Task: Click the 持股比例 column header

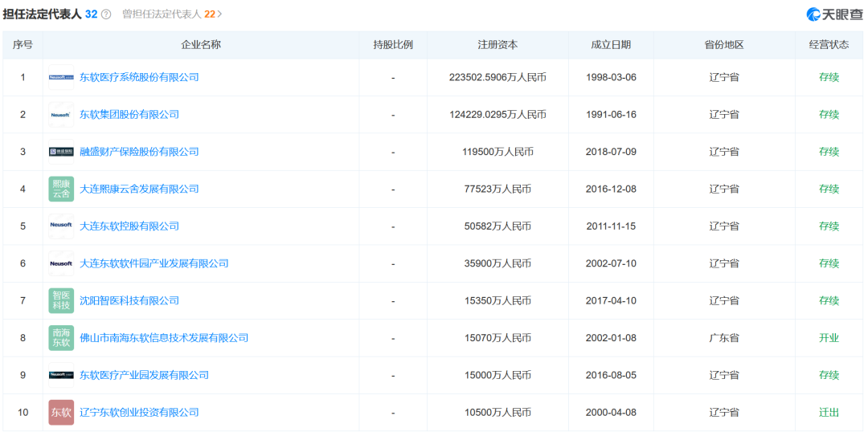Action: point(393,45)
